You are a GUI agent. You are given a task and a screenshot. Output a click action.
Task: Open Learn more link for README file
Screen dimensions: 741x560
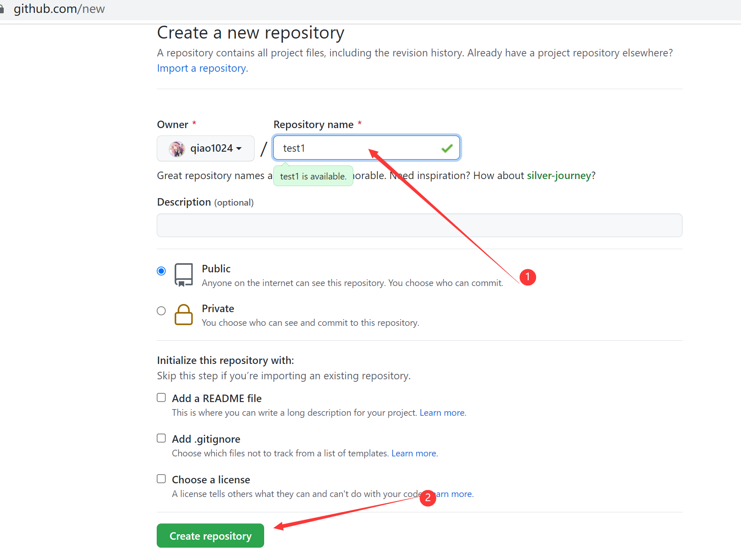(443, 413)
